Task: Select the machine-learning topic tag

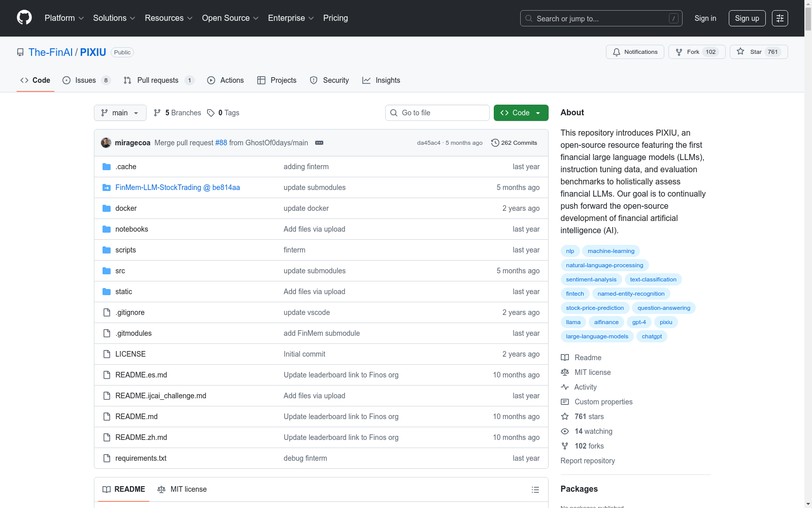Action: [611, 251]
